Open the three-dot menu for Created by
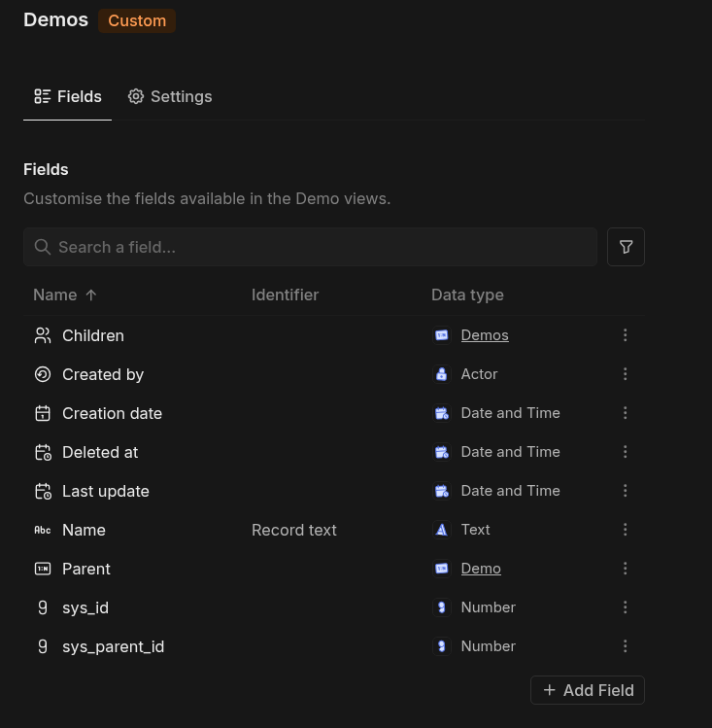Screen dimensions: 712x728 point(626,374)
